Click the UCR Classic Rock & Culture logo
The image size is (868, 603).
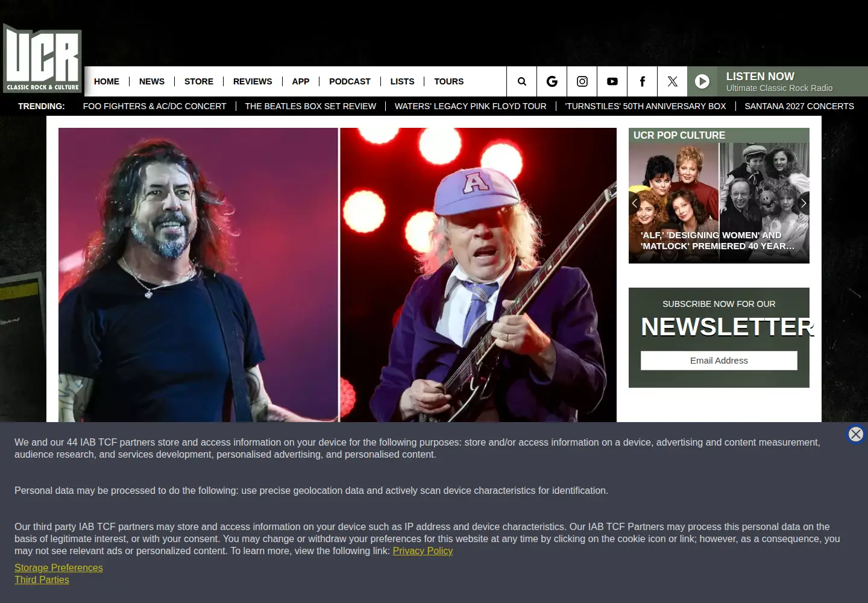pyautogui.click(x=42, y=58)
